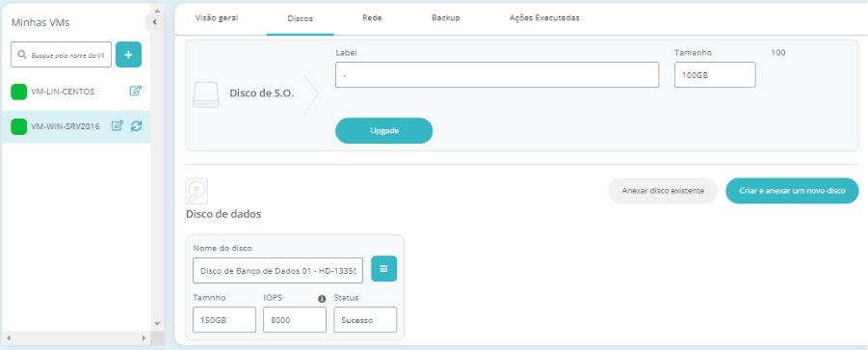Click the horizontal scrollbar left arrow
The image size is (868, 350).
[9, 337]
